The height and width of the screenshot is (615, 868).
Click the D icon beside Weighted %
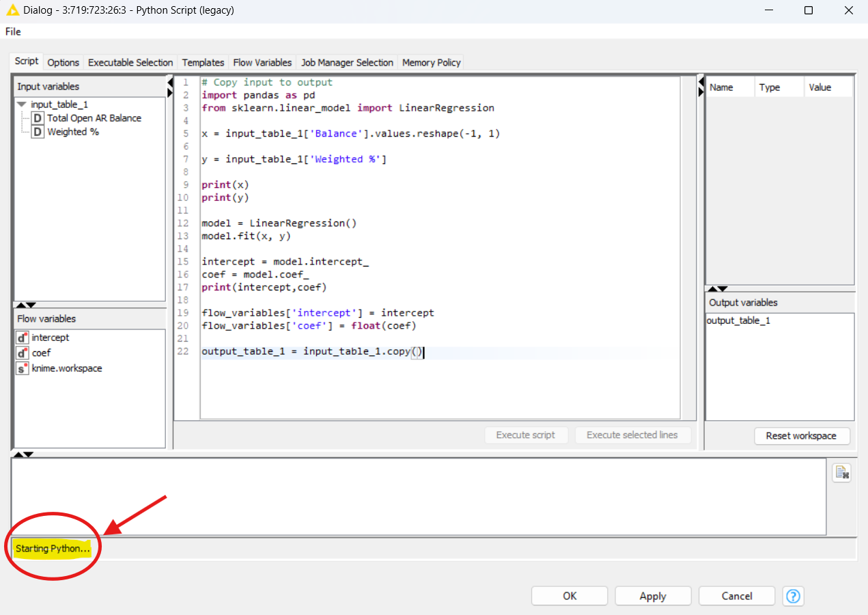tap(38, 132)
